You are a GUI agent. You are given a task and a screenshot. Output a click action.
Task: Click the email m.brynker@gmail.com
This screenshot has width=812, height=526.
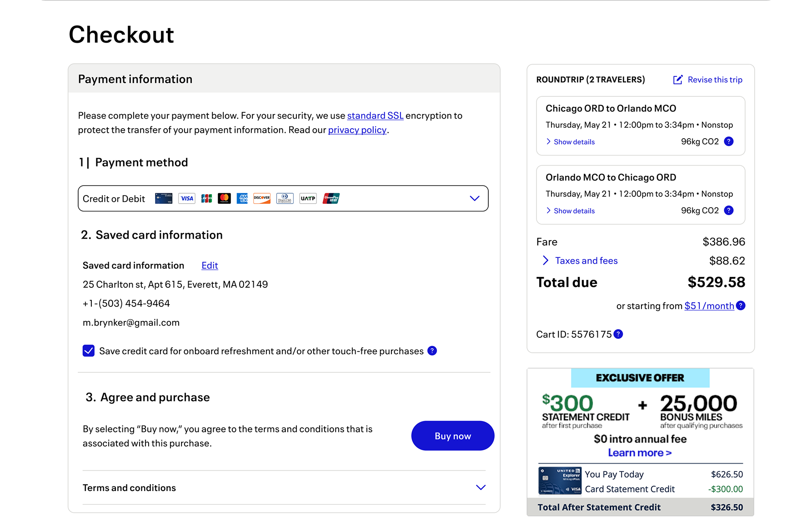coord(131,322)
